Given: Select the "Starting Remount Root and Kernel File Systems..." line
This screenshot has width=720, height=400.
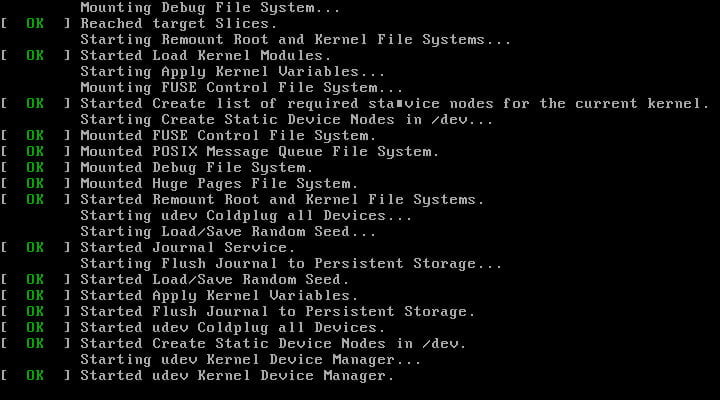Looking at the screenshot, I should click(295, 40).
